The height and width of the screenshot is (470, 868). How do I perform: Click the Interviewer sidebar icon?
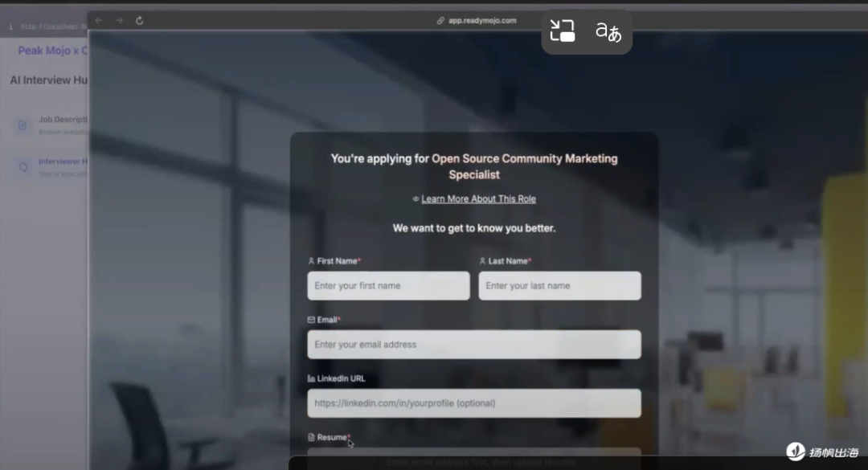pyautogui.click(x=23, y=166)
